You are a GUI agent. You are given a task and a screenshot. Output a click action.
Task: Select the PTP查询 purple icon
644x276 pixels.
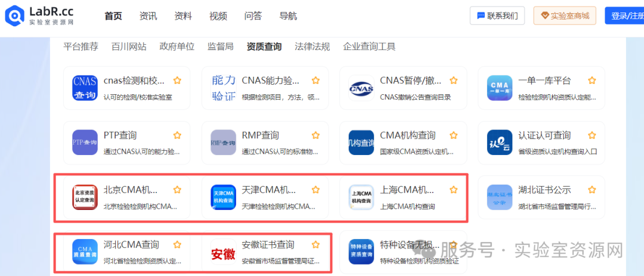(85, 142)
